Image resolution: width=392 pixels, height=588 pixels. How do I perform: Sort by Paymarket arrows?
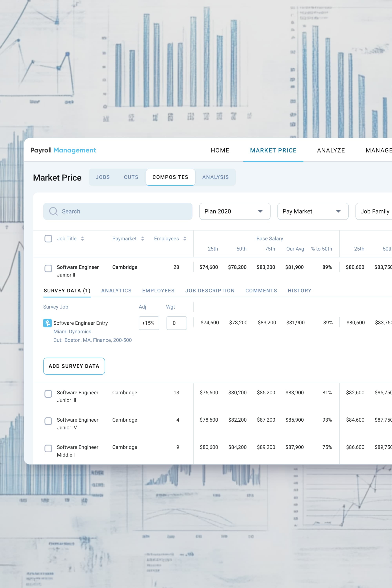[142, 239]
